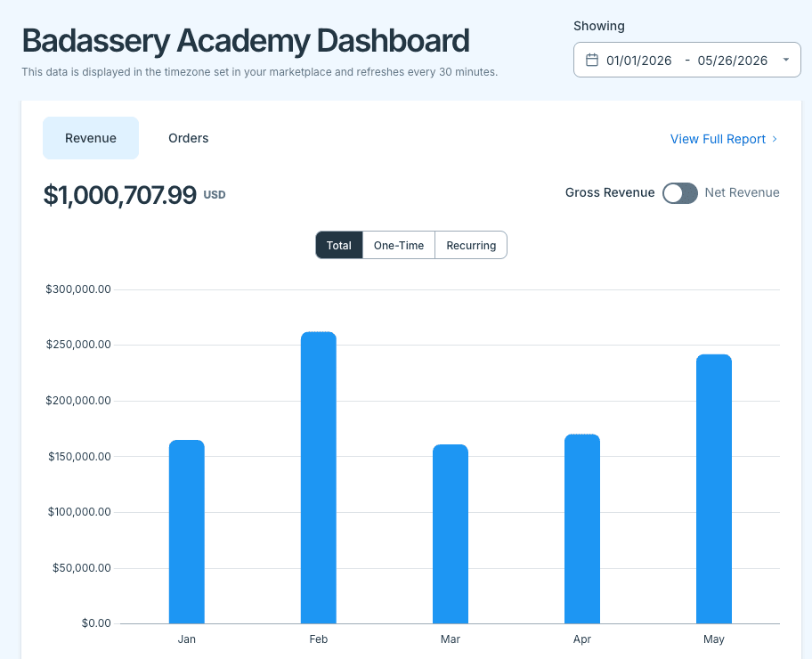
Task: Click the chevron next to View Full Report
Action: [x=775, y=139]
